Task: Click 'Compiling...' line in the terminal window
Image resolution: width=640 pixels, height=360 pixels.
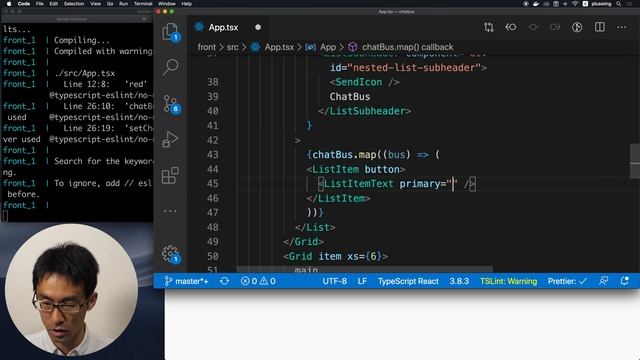Action: pyautogui.click(x=82, y=40)
